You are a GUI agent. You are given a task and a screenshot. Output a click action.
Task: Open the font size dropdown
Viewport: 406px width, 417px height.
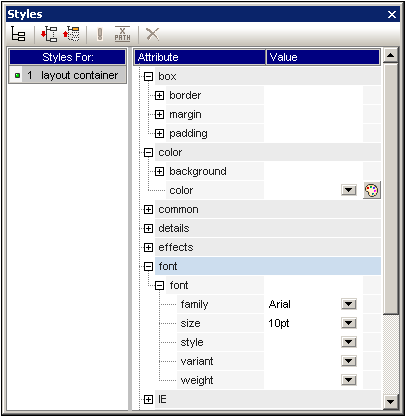[x=349, y=323]
